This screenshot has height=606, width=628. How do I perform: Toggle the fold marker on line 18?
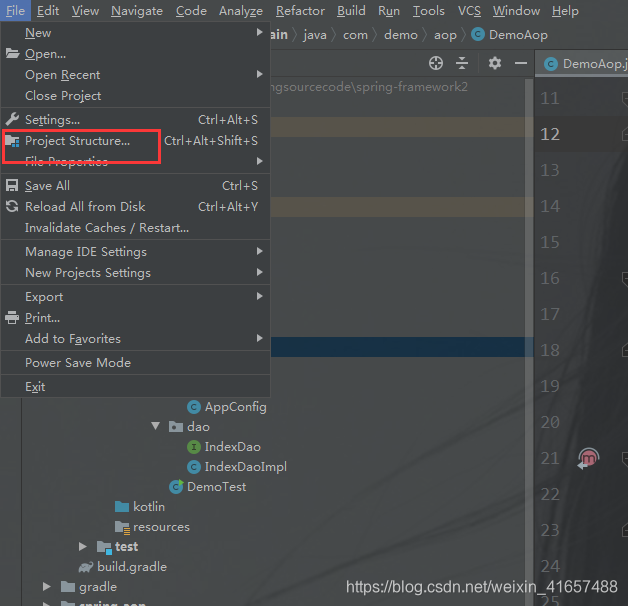(624, 350)
